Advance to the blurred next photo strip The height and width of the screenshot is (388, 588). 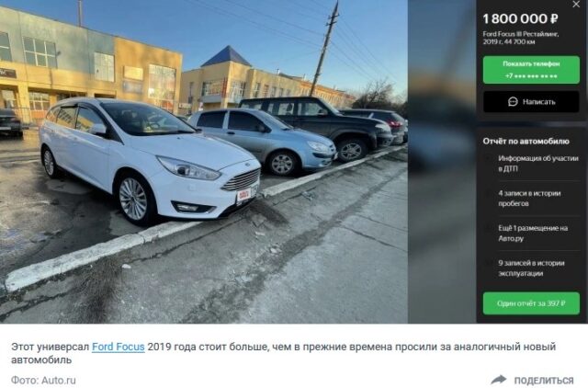click(x=442, y=161)
